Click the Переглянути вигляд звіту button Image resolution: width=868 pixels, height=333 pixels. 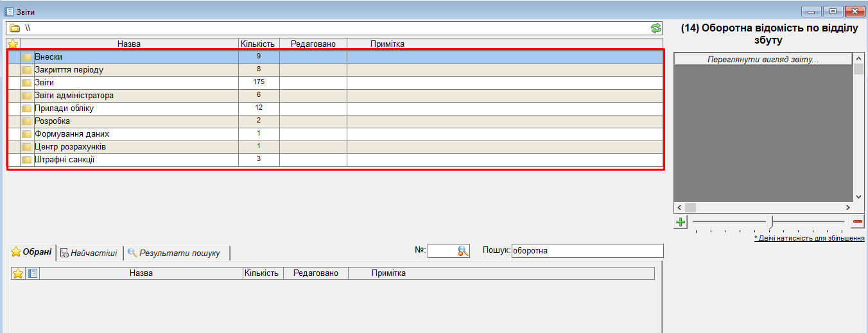pos(763,59)
